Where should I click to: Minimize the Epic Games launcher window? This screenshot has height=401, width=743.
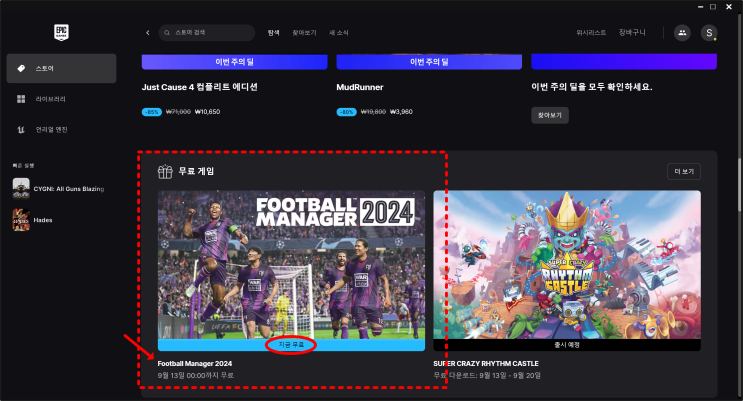point(700,7)
